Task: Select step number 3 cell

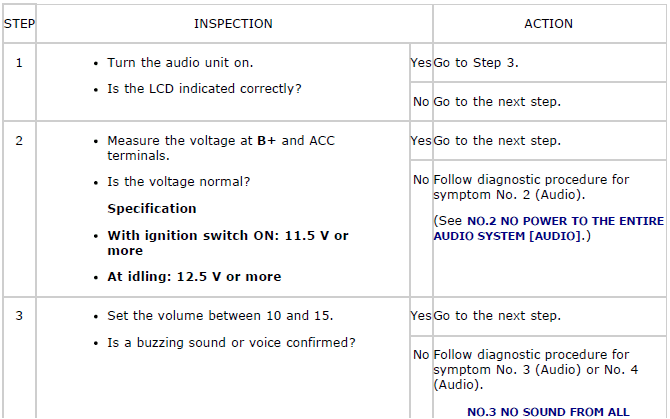Action: [19, 316]
